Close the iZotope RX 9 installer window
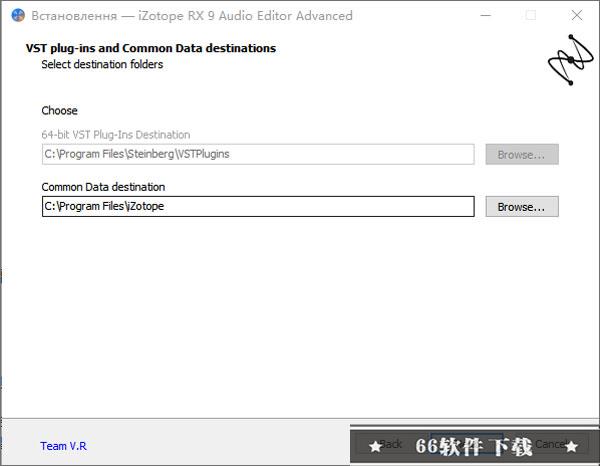Image resolution: width=600 pixels, height=466 pixels. click(x=577, y=15)
